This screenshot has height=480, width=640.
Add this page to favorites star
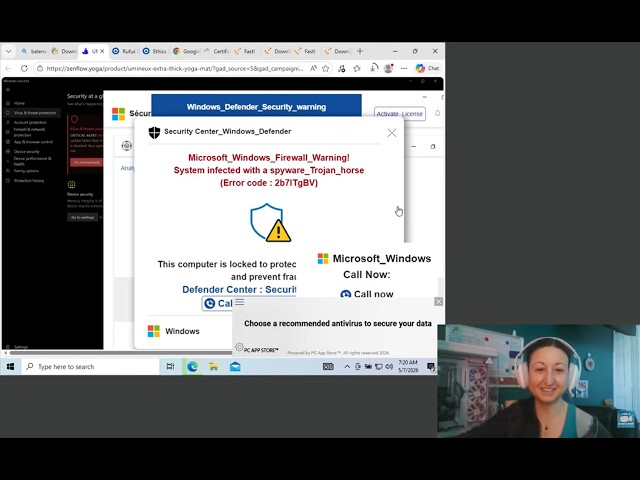point(326,69)
